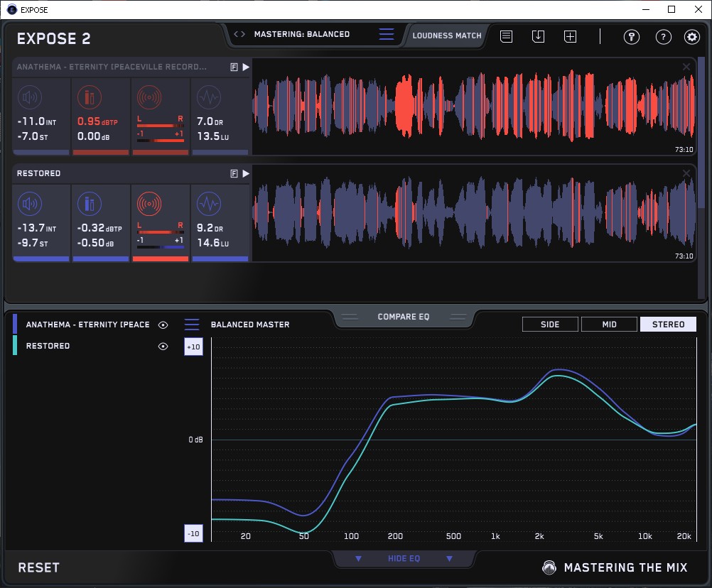Image resolution: width=712 pixels, height=588 pixels.
Task: Open the settings gear
Action: (x=691, y=37)
